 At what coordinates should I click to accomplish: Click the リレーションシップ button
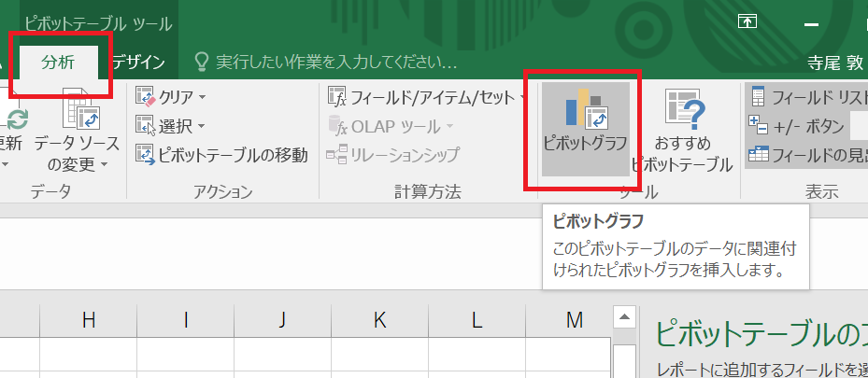click(x=393, y=155)
